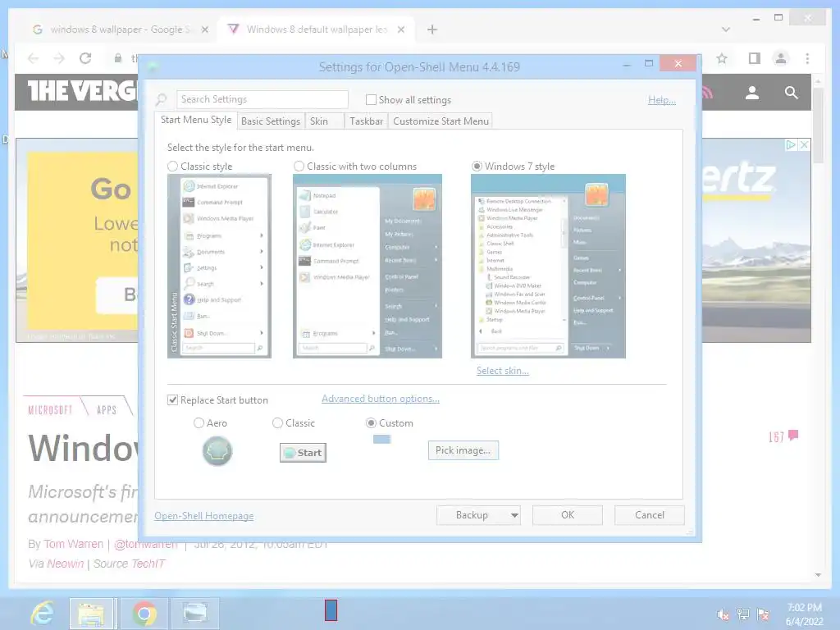The width and height of the screenshot is (840, 630).
Task: Open the Taskbar tab
Action: tap(366, 121)
